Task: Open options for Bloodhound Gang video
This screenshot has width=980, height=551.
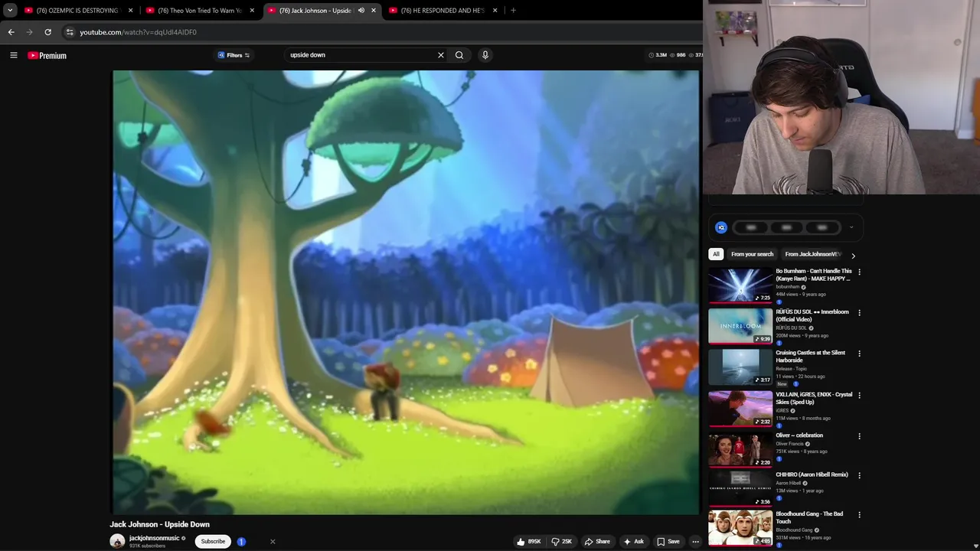Action: pos(859,515)
